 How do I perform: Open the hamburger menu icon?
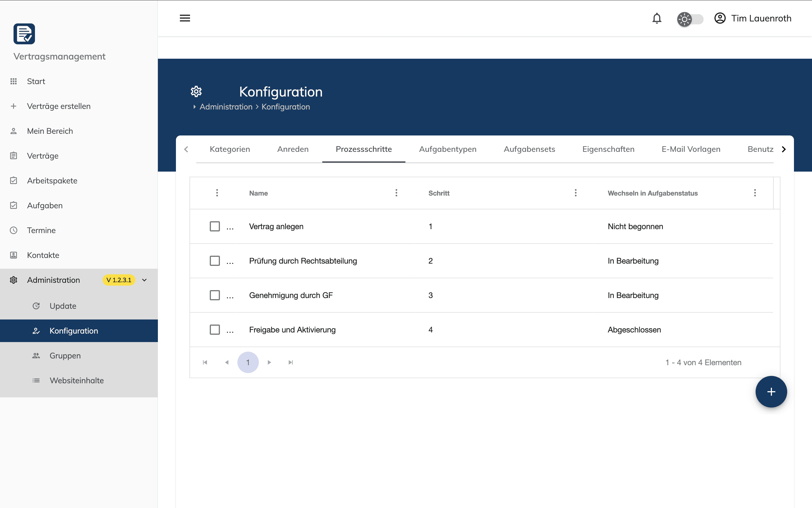click(185, 18)
